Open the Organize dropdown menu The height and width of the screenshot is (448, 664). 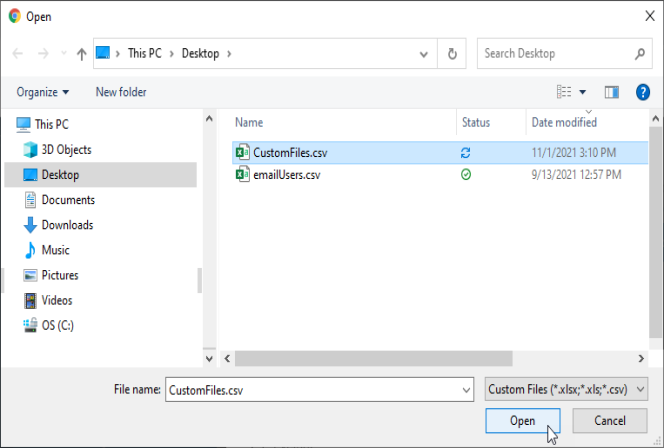pyautogui.click(x=43, y=92)
